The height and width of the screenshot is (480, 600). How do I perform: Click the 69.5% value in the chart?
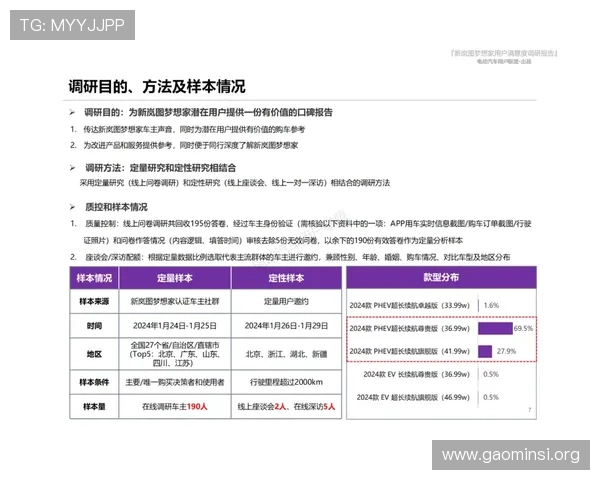[x=523, y=328]
